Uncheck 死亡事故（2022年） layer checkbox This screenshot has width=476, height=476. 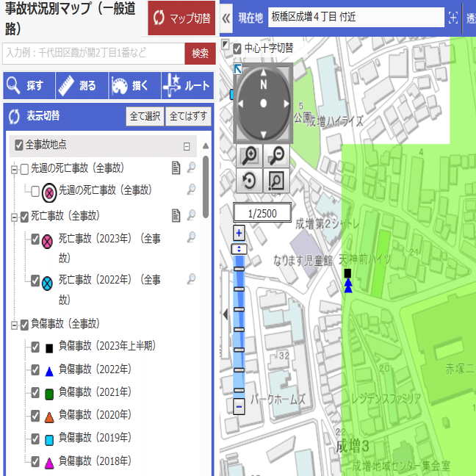click(35, 281)
